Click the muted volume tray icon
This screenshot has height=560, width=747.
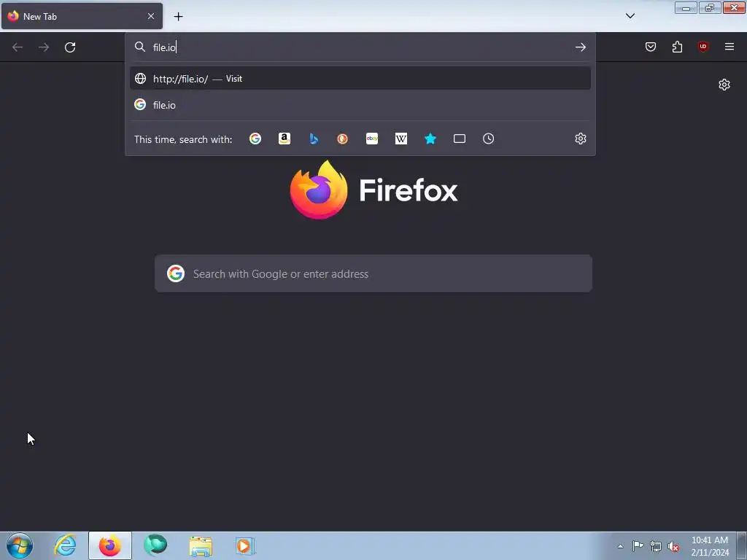[673, 547]
